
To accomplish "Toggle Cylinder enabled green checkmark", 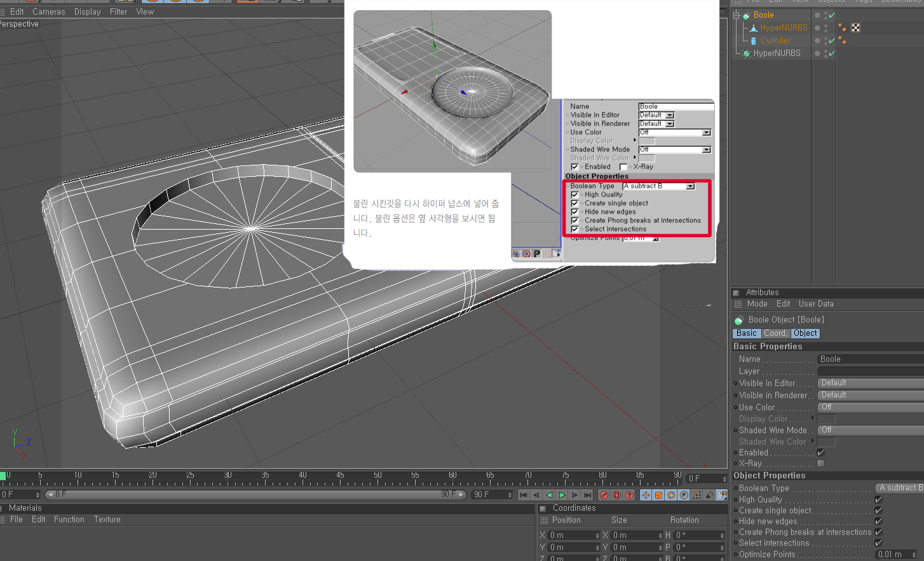I will (832, 41).
